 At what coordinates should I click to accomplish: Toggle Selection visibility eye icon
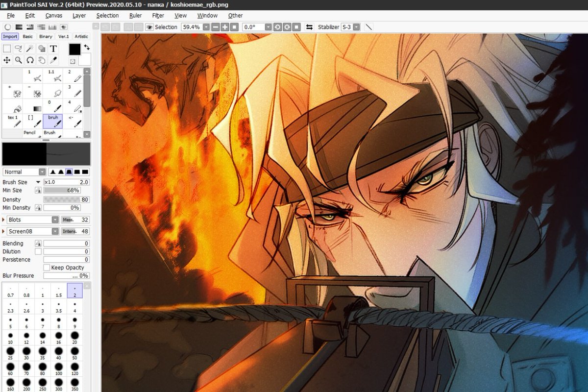tap(149, 27)
